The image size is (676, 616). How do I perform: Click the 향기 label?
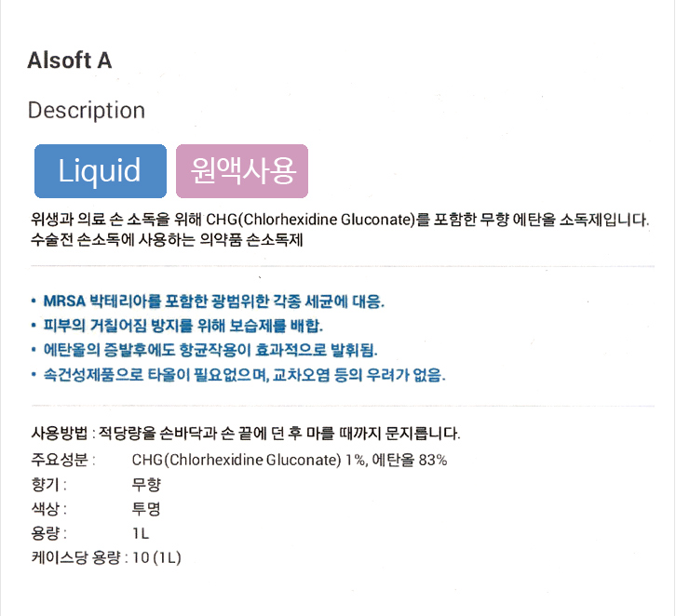49,485
